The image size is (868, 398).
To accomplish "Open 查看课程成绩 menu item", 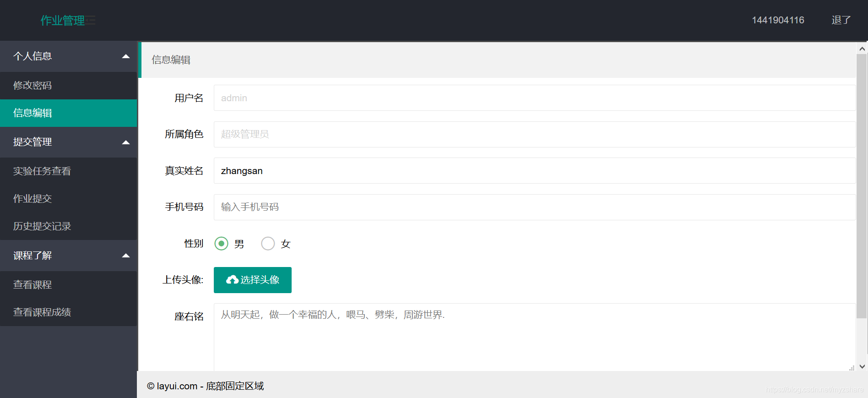I will [69, 312].
